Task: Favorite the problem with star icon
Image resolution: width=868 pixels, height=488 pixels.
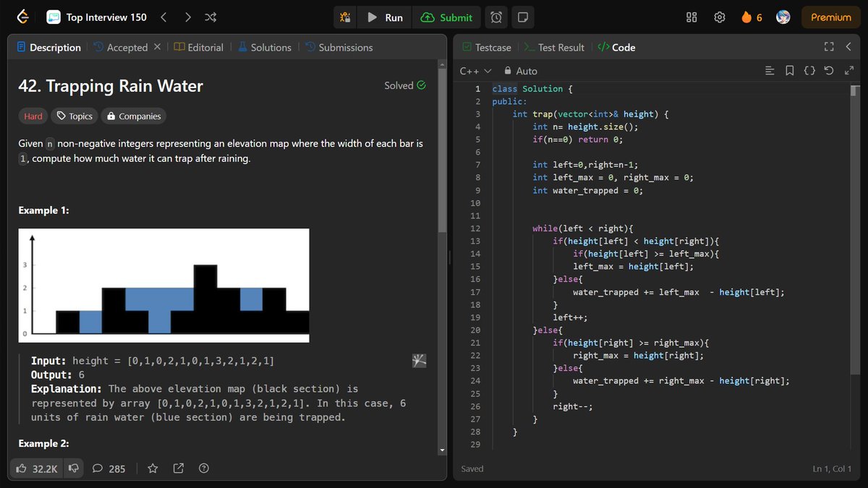Action: (x=153, y=468)
